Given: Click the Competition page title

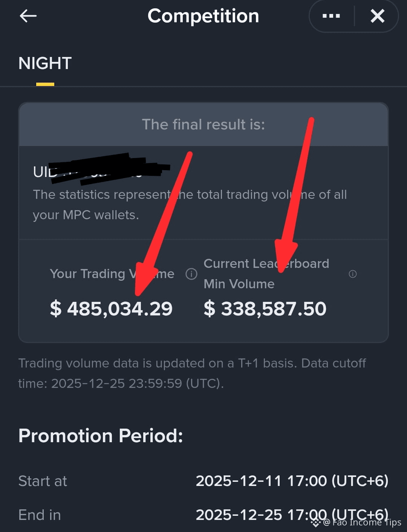Looking at the screenshot, I should tap(203, 16).
